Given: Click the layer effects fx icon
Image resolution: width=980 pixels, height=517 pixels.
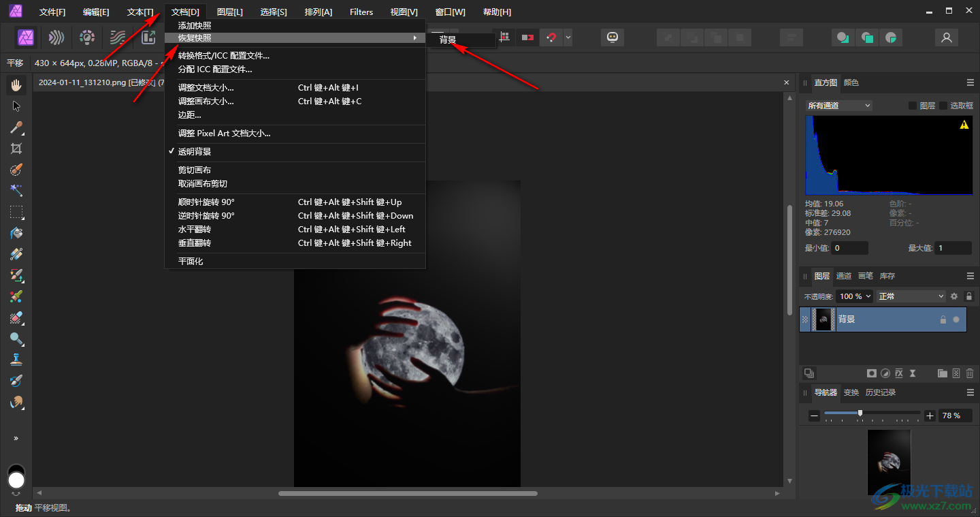Looking at the screenshot, I should 898,373.
